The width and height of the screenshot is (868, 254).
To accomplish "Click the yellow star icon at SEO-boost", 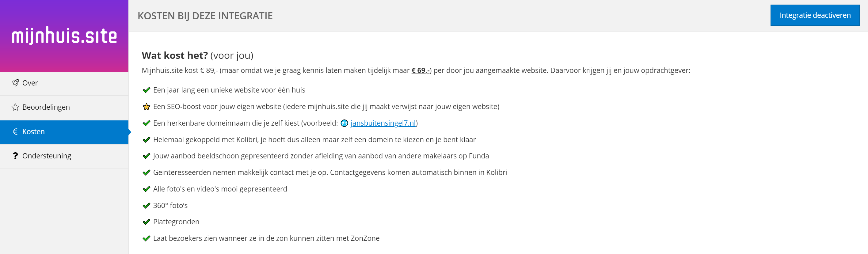I will pyautogui.click(x=146, y=107).
